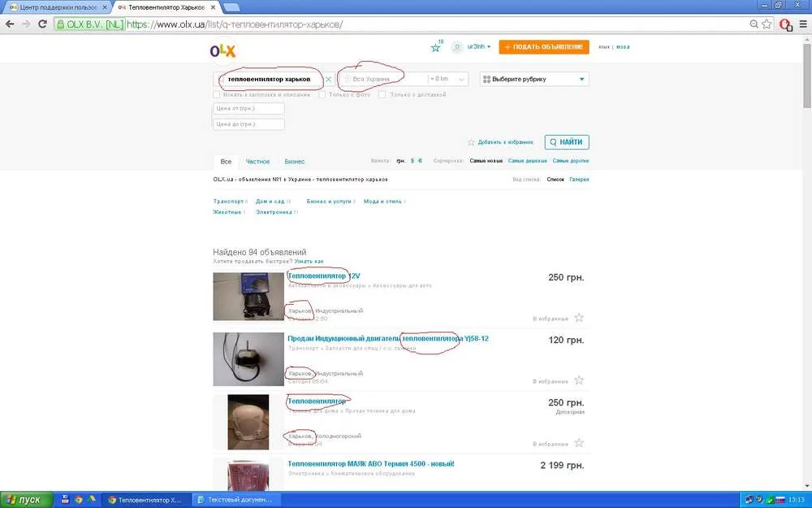Expand the ur3nh user dropdown
The height and width of the screenshot is (508, 812).
point(479,46)
